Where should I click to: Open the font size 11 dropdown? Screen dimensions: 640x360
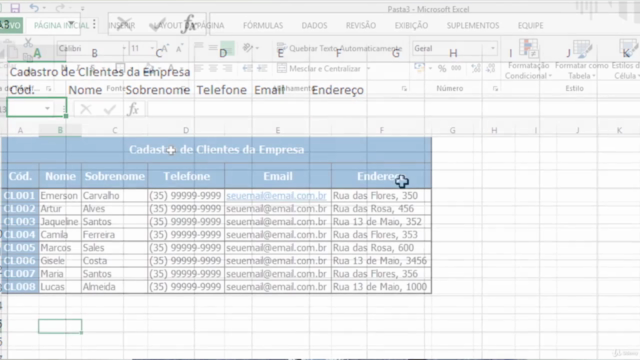(x=152, y=49)
